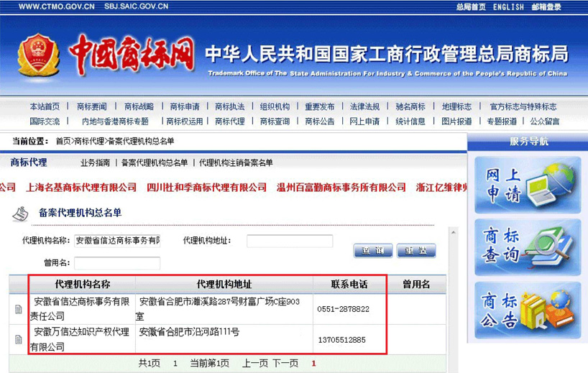Click document icon for 安徽万信达知识产权代理 row
The image size is (588, 373).
pyautogui.click(x=19, y=339)
